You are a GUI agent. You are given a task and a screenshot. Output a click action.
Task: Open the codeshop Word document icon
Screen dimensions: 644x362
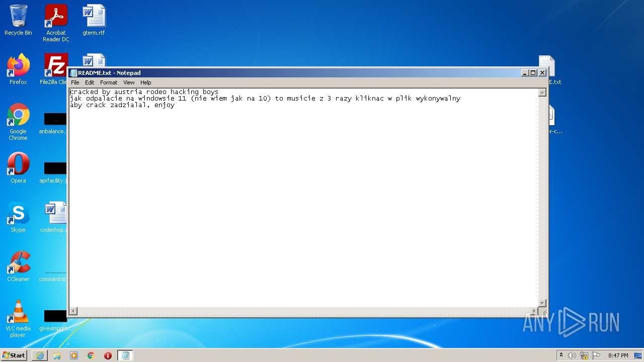click(x=54, y=217)
